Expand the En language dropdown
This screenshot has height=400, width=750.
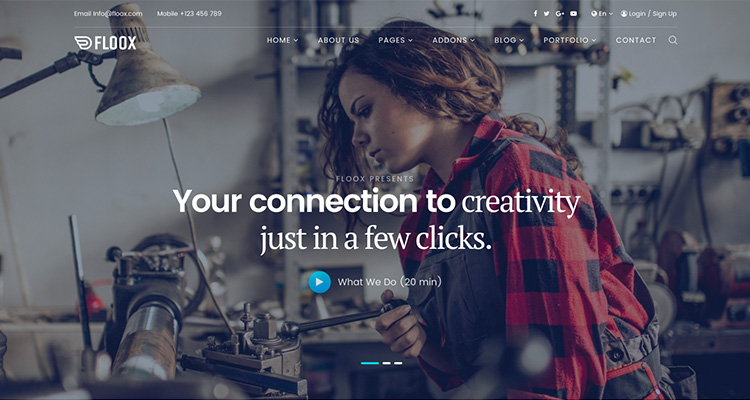[602, 14]
